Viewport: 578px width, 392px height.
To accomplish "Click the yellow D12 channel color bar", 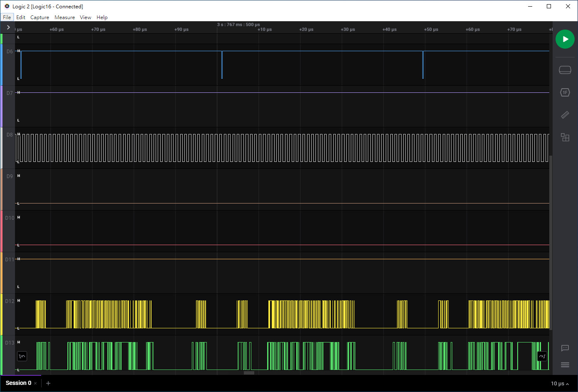I will [x=1, y=314].
